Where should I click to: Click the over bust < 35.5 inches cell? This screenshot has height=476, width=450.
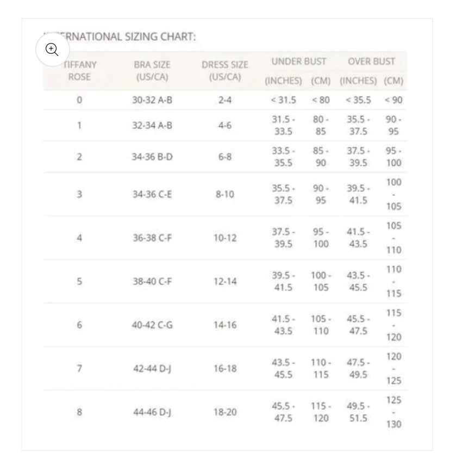pos(358,100)
